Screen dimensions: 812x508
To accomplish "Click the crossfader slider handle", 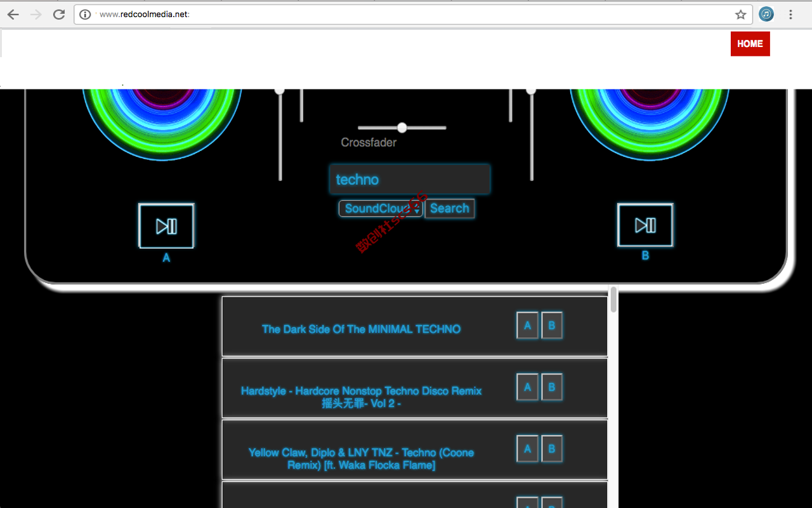I will click(402, 128).
